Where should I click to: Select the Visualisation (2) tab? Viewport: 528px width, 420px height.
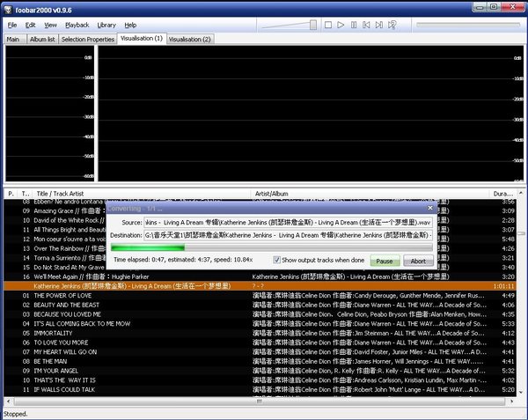[x=190, y=40]
